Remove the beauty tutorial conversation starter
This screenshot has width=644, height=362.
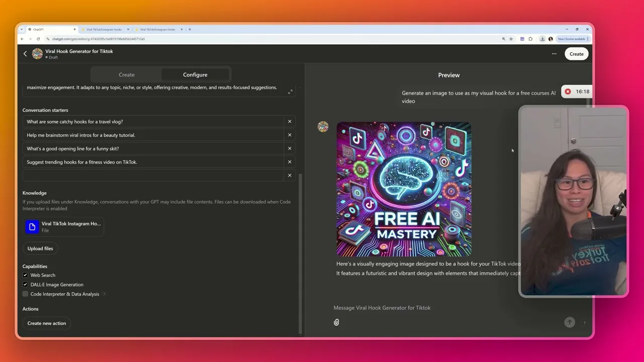click(x=289, y=135)
